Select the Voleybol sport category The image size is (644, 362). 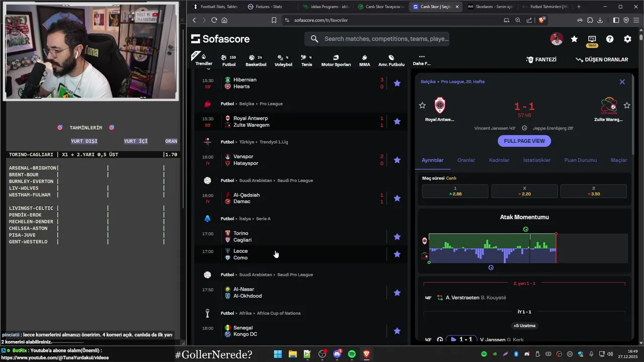coord(283,60)
